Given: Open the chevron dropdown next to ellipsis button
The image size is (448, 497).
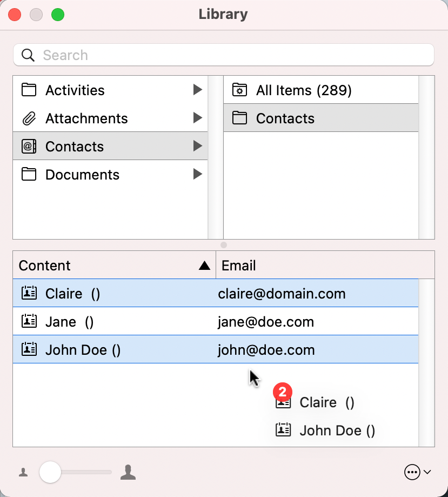Looking at the screenshot, I should point(427,472).
